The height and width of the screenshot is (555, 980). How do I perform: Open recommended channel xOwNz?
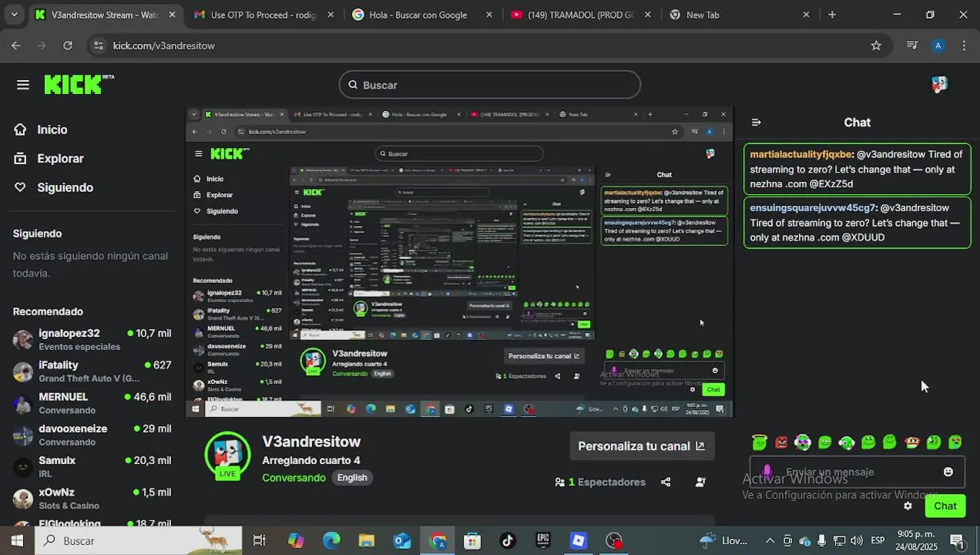92,498
